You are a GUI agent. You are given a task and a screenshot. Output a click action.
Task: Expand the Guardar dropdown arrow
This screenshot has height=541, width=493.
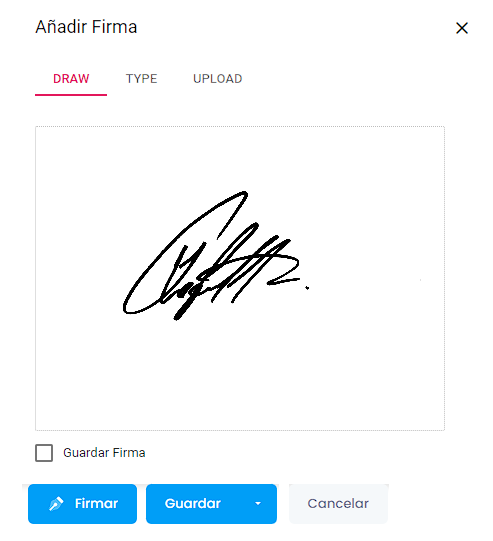(x=258, y=503)
